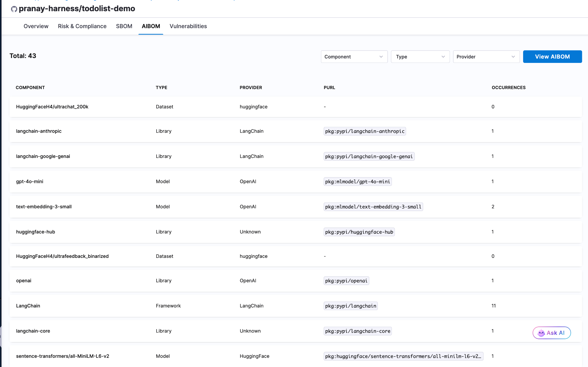Viewport: 588px width, 367px height.
Task: Select the gpt-4o-mini component name
Action: coord(30,181)
